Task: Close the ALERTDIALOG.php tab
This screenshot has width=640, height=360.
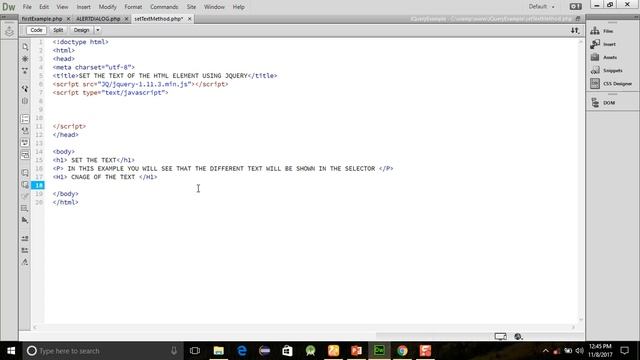Action: [x=126, y=19]
